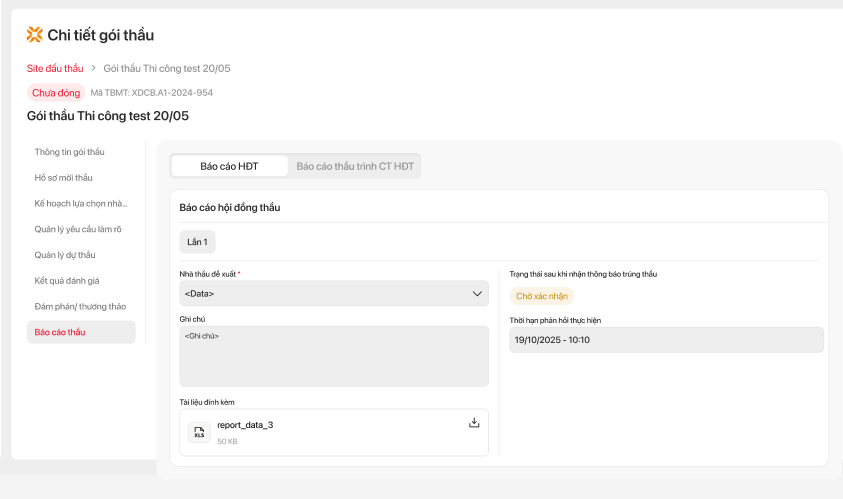Download the report_data_3 file
843x499 pixels.
[474, 423]
